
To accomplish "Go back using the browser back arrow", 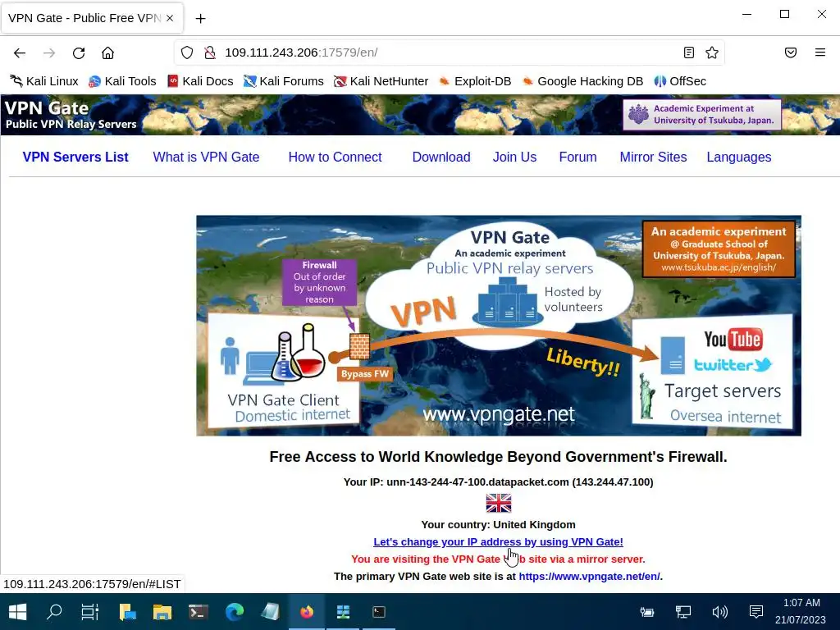I will [20, 52].
